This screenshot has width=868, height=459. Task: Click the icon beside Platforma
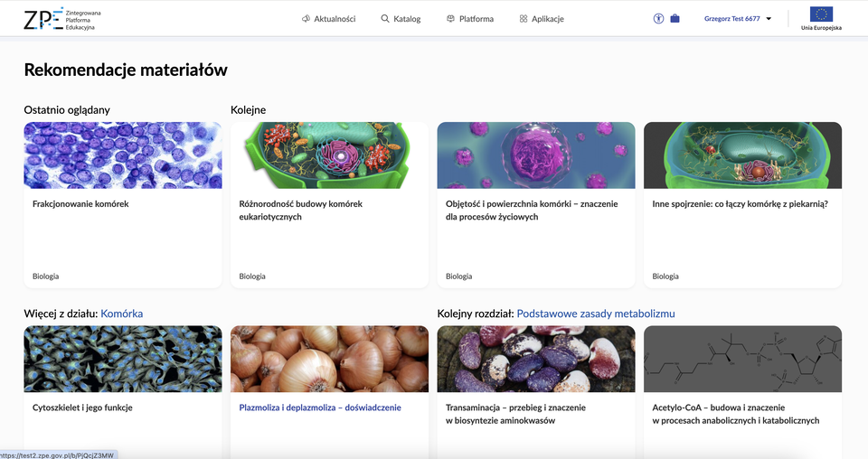coord(450,19)
